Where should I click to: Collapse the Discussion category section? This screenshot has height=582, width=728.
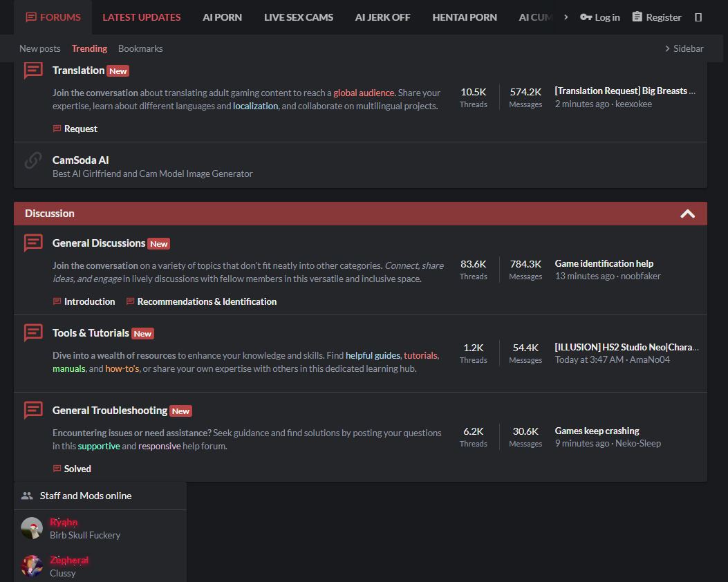click(x=688, y=214)
